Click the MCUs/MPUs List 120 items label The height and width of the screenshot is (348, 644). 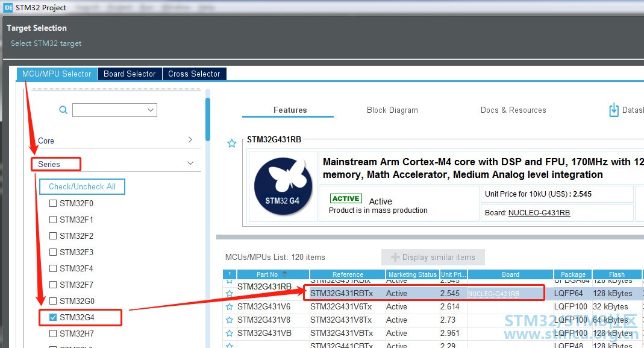(275, 257)
